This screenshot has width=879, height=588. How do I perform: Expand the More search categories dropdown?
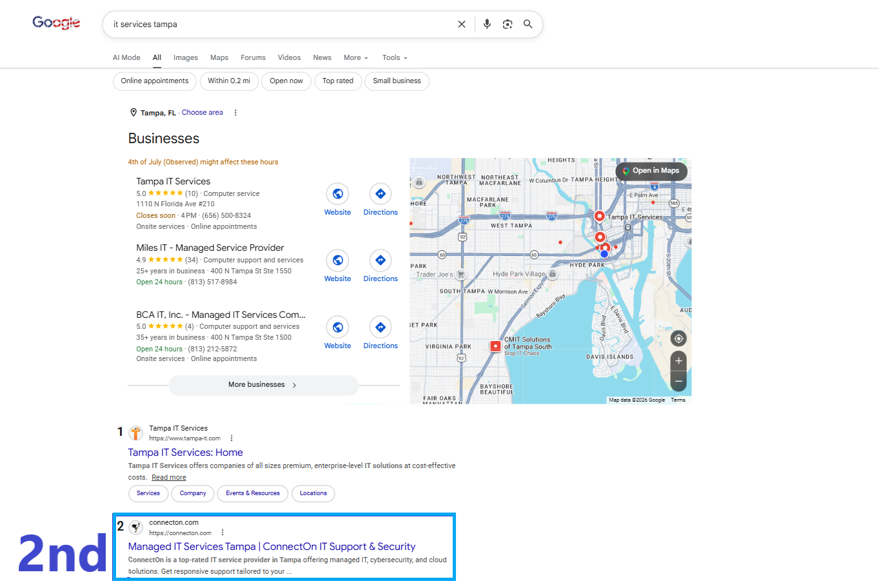(x=356, y=58)
